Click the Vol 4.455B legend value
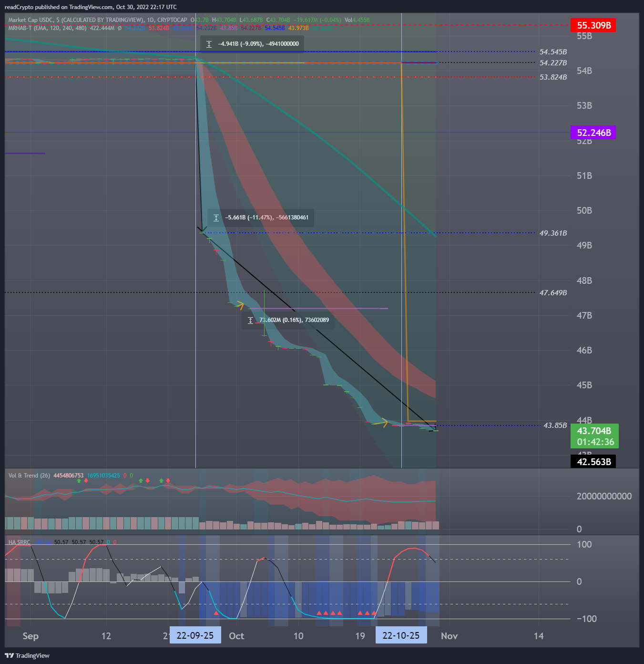 coord(357,20)
